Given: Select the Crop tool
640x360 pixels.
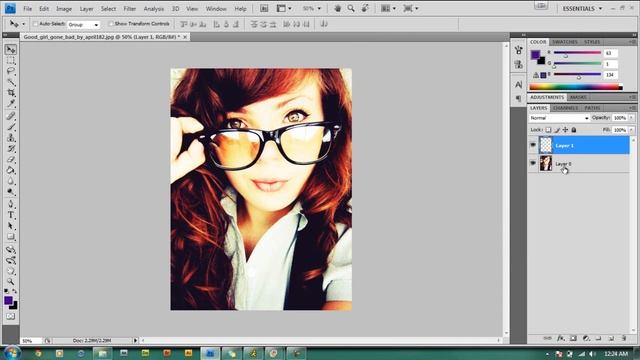Looking at the screenshot, I should click(x=11, y=93).
